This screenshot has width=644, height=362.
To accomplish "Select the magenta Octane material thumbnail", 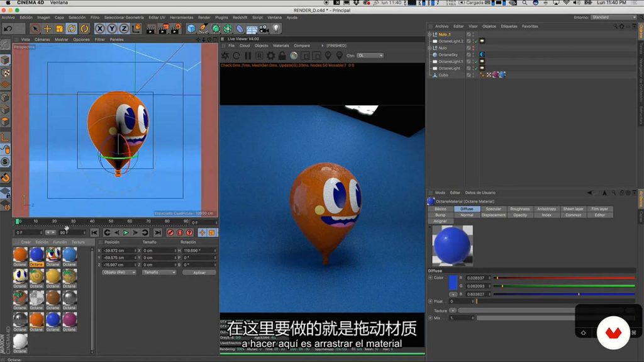I will coord(69,320).
